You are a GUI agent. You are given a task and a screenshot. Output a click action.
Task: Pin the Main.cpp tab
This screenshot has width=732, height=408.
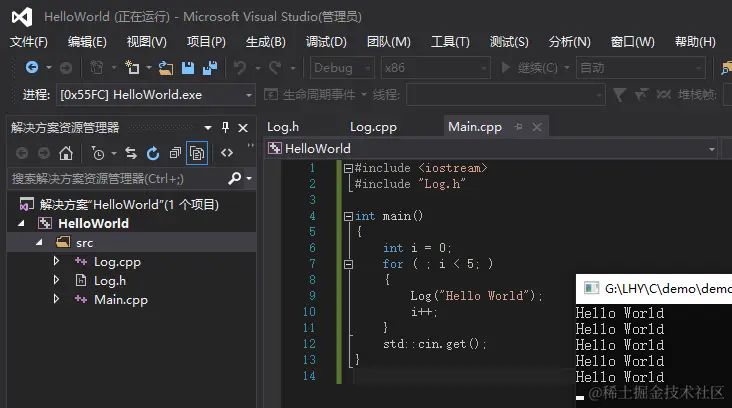click(518, 127)
